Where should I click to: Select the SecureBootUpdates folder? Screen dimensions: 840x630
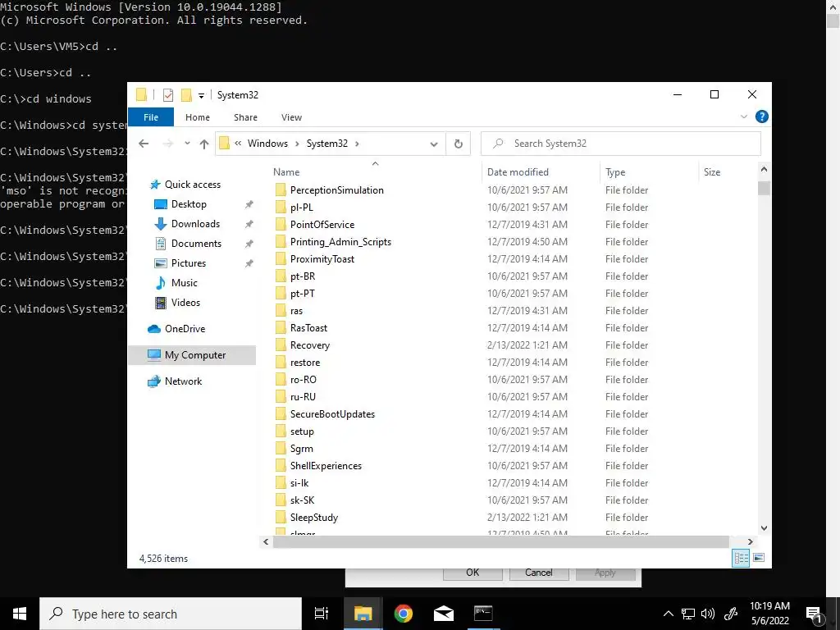click(x=332, y=414)
